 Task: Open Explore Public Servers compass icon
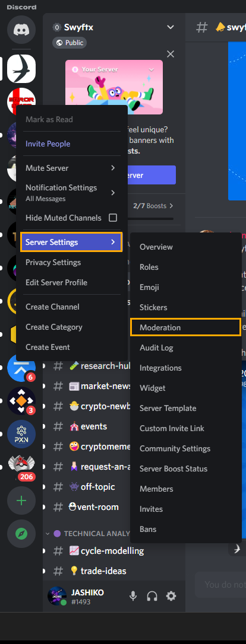21,534
